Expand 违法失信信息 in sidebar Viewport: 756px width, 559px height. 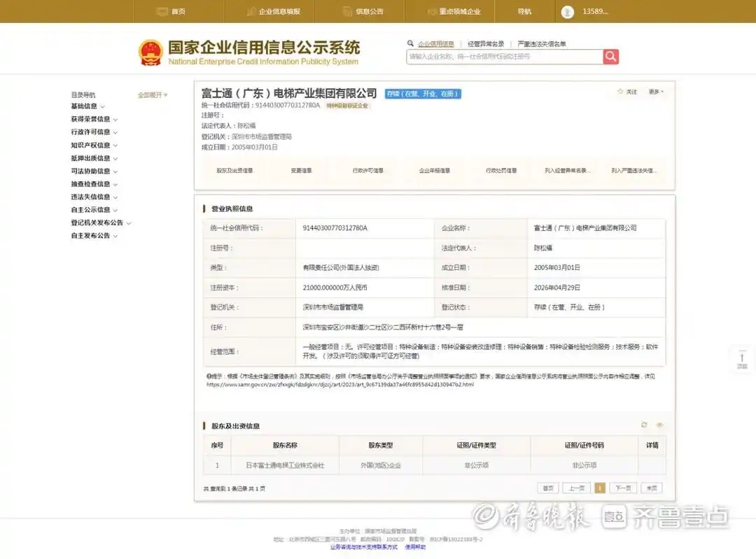click(x=94, y=197)
